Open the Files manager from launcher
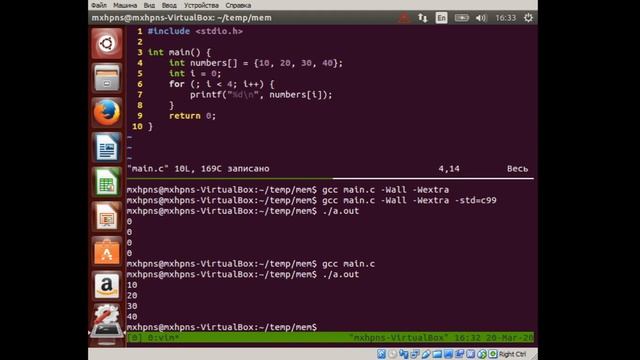The width and height of the screenshot is (640, 360). [x=107, y=78]
